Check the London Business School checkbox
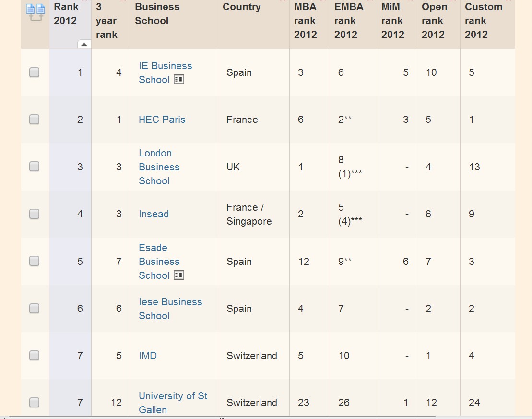532x419 pixels. 34,167
